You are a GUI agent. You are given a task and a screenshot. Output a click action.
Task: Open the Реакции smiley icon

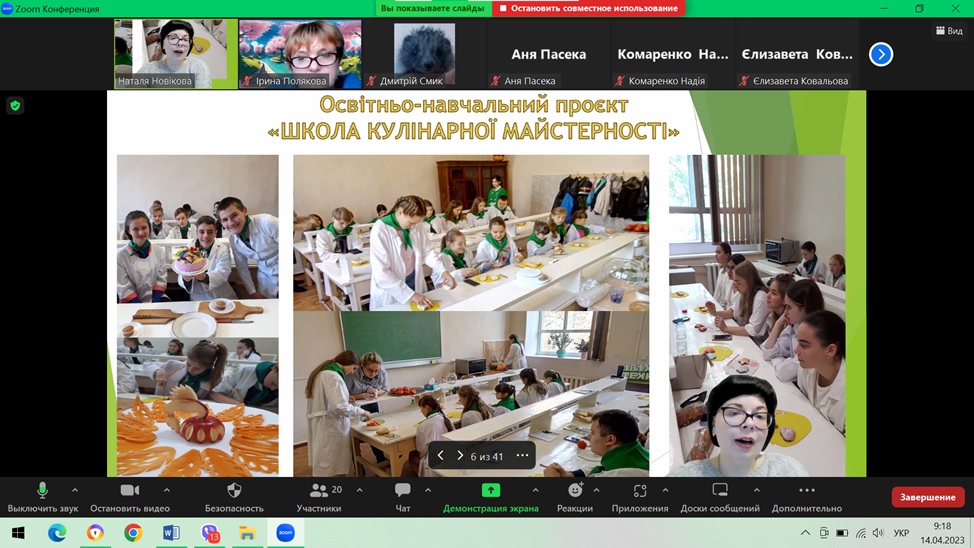tap(575, 491)
